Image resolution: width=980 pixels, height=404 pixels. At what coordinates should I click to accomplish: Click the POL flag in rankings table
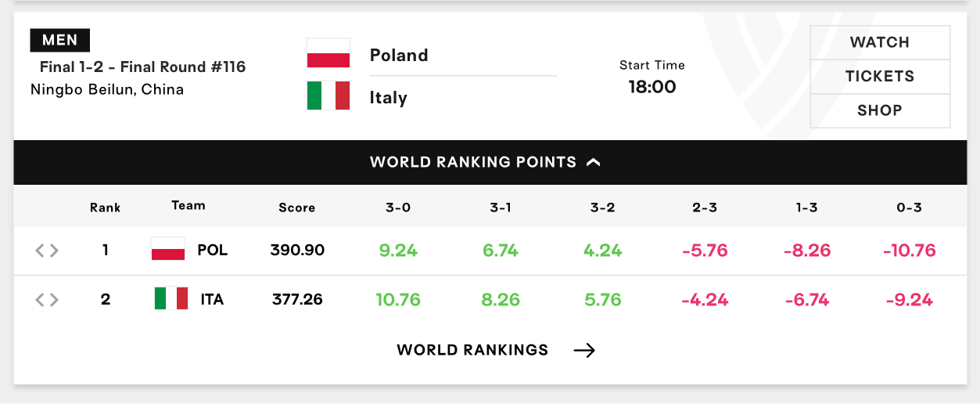pyautogui.click(x=168, y=250)
